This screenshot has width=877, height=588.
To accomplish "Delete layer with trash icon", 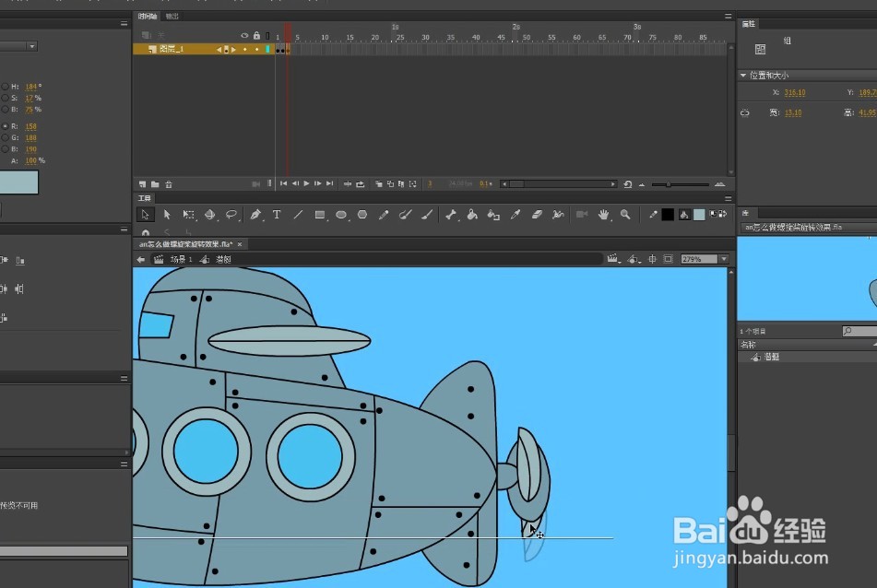I will point(169,184).
